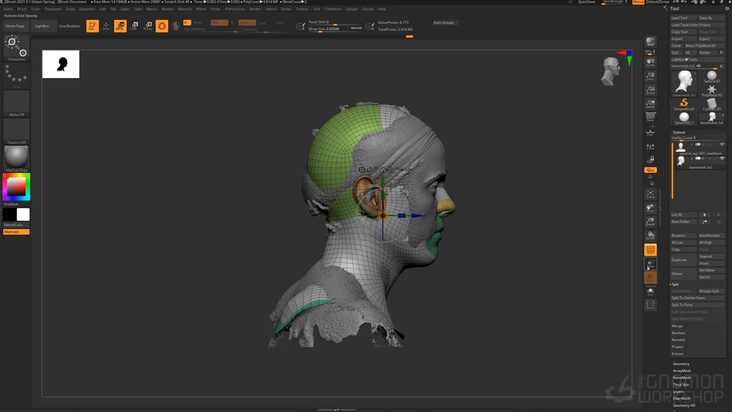Image resolution: width=732 pixels, height=412 pixels.
Task: Collapse the Subtool section header
Action: (x=679, y=133)
